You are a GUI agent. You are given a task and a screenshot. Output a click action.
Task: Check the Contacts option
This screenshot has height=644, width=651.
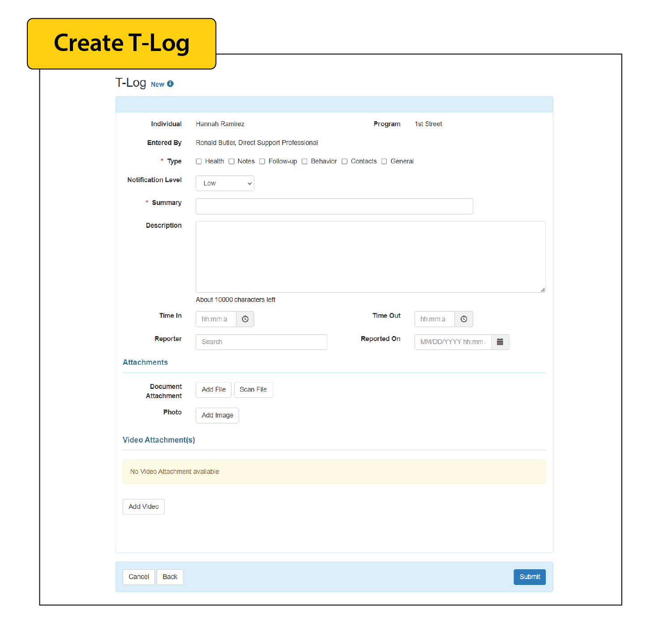tap(344, 161)
